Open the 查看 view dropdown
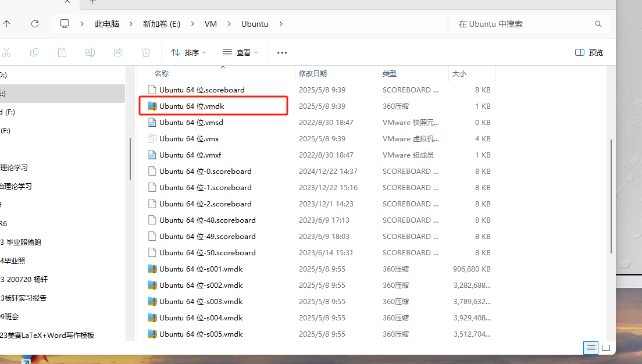 pyautogui.click(x=240, y=52)
